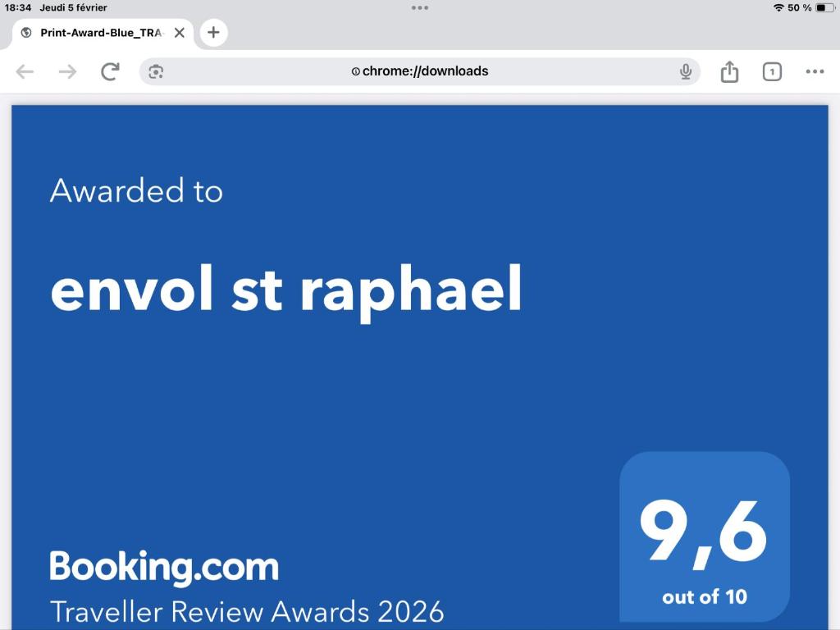The height and width of the screenshot is (630, 840).
Task: Tap the site info icon before the URL
Action: [x=355, y=71]
